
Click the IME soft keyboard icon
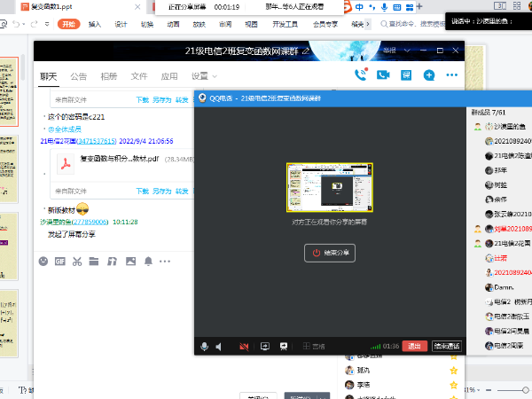(397, 7)
